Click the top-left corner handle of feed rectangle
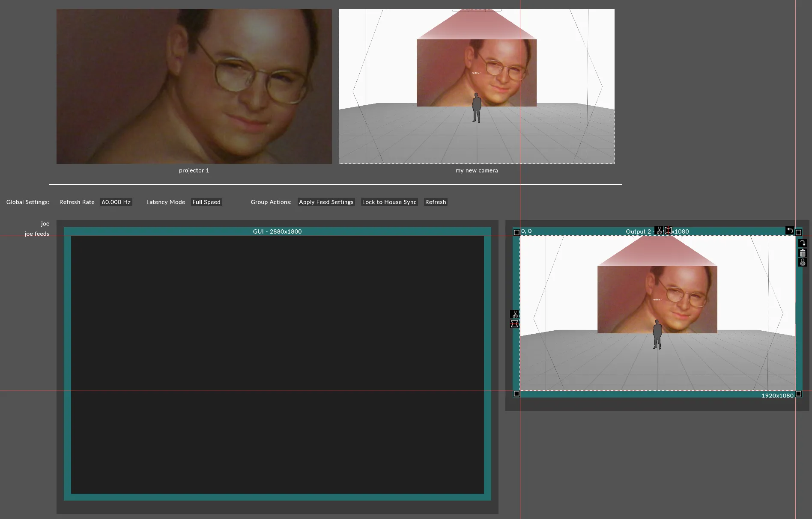 (516, 232)
